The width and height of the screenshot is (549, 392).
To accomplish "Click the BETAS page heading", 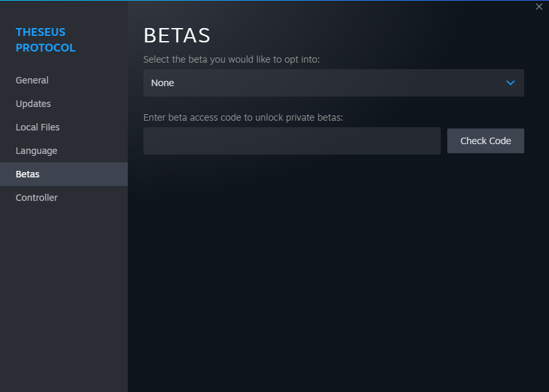I will pos(177,35).
